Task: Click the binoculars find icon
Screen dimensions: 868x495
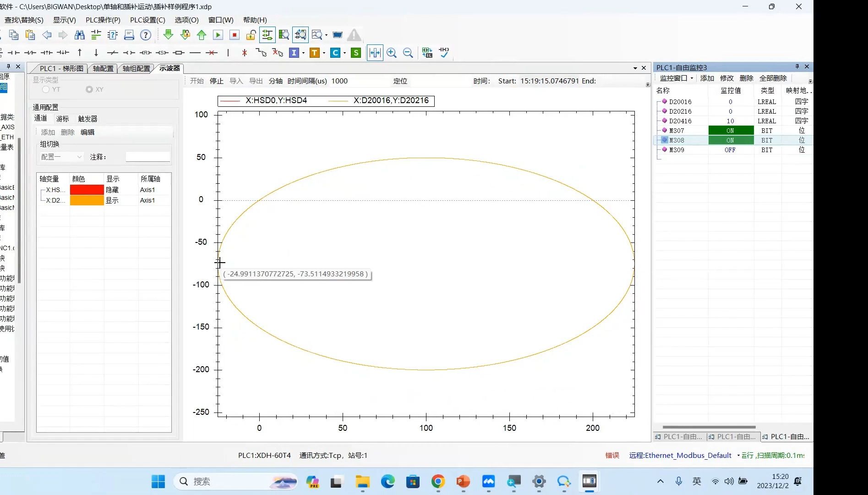Action: point(80,35)
